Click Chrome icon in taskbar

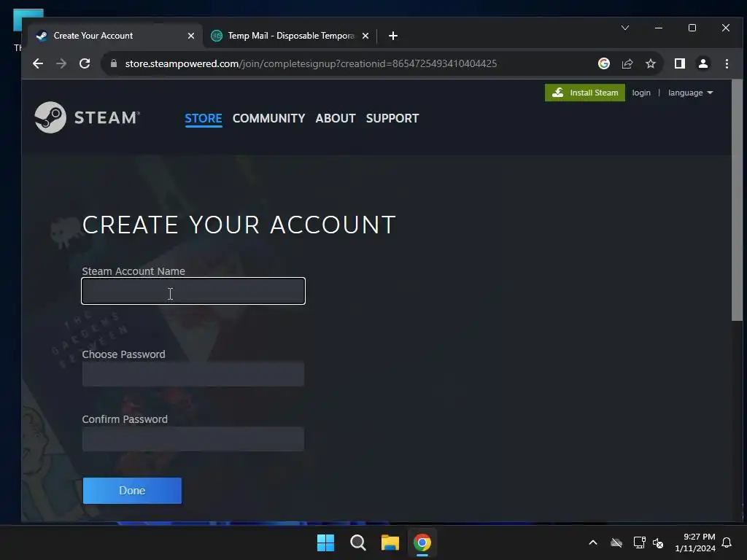click(x=422, y=542)
